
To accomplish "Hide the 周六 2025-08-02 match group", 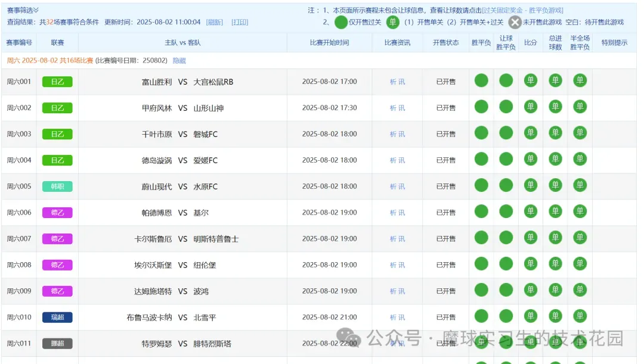I will (179, 61).
